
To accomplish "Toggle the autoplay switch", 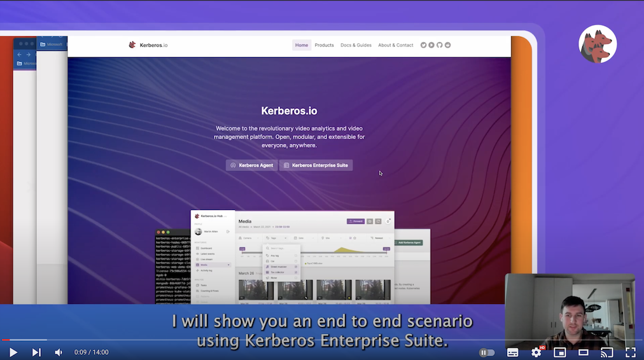I will [x=487, y=352].
